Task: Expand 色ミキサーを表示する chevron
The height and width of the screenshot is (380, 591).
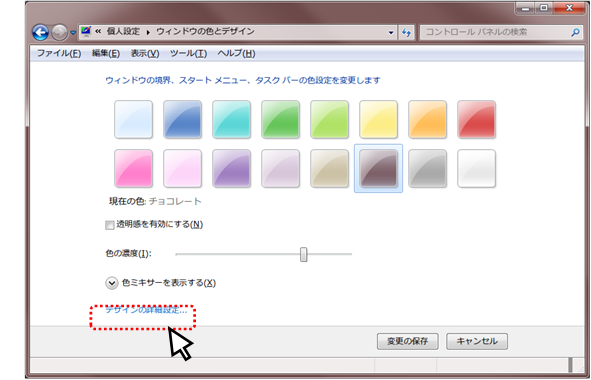Action: coord(112,283)
